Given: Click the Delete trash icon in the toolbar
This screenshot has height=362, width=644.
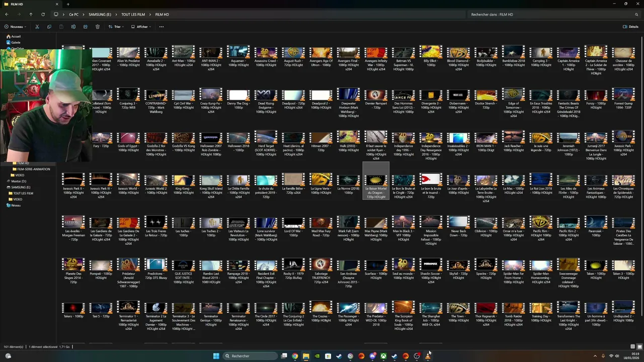Looking at the screenshot, I should click(98, 27).
